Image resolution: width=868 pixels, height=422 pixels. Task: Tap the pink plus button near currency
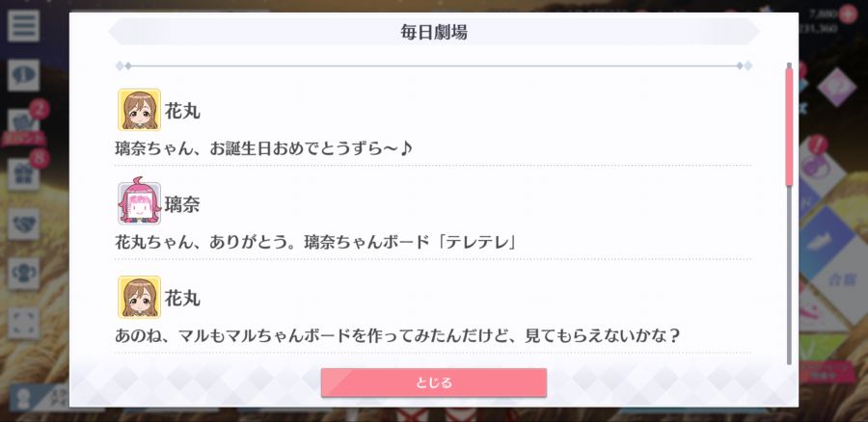click(x=848, y=13)
